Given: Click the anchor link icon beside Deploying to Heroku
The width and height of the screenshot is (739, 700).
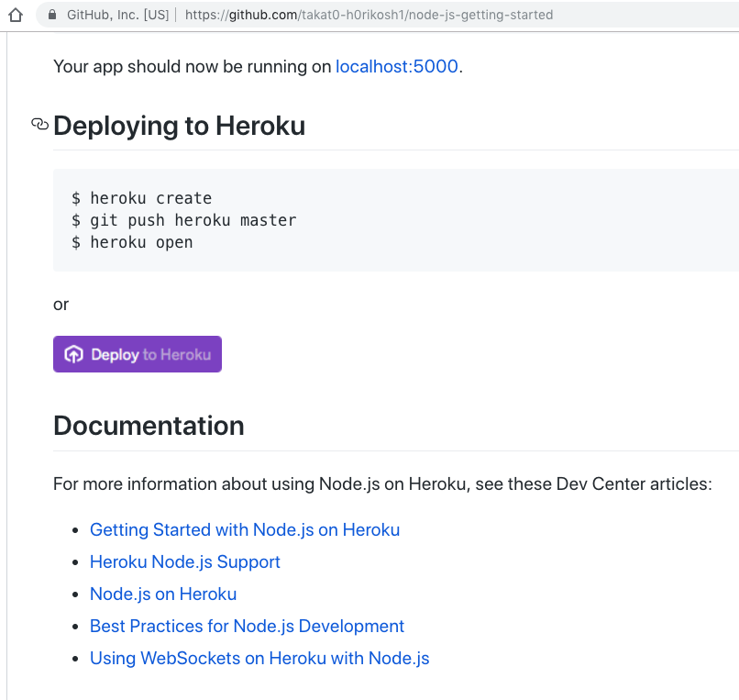Looking at the screenshot, I should [x=39, y=124].
